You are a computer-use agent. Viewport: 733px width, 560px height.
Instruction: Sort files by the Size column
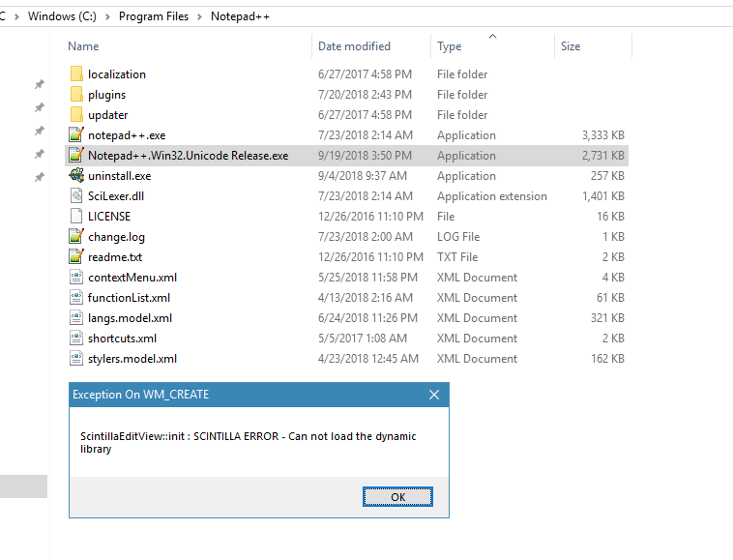(571, 46)
